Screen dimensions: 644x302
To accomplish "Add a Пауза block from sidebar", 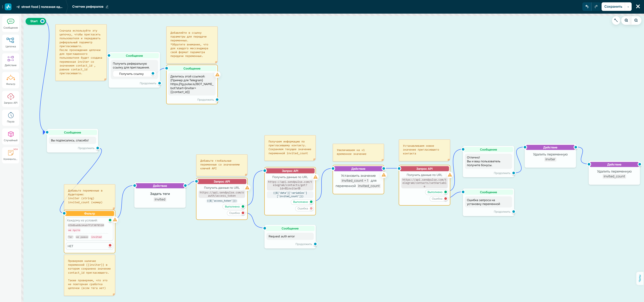I will coord(10,118).
